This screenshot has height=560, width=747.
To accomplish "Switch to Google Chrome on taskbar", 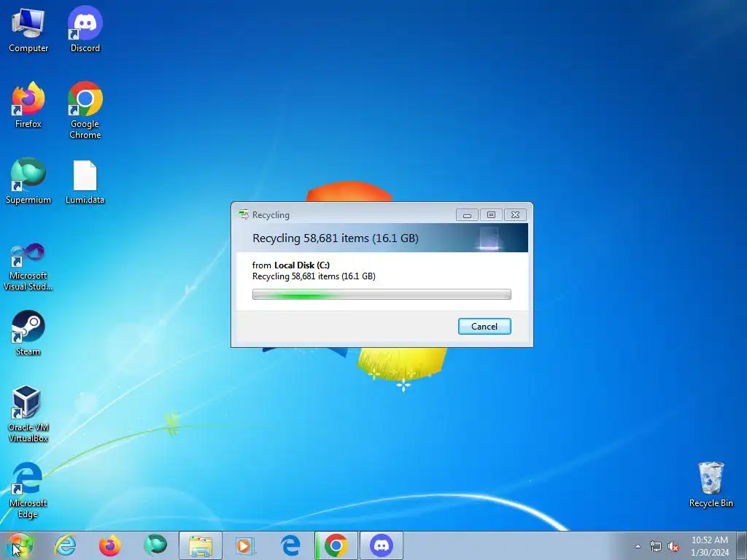I will pyautogui.click(x=336, y=545).
